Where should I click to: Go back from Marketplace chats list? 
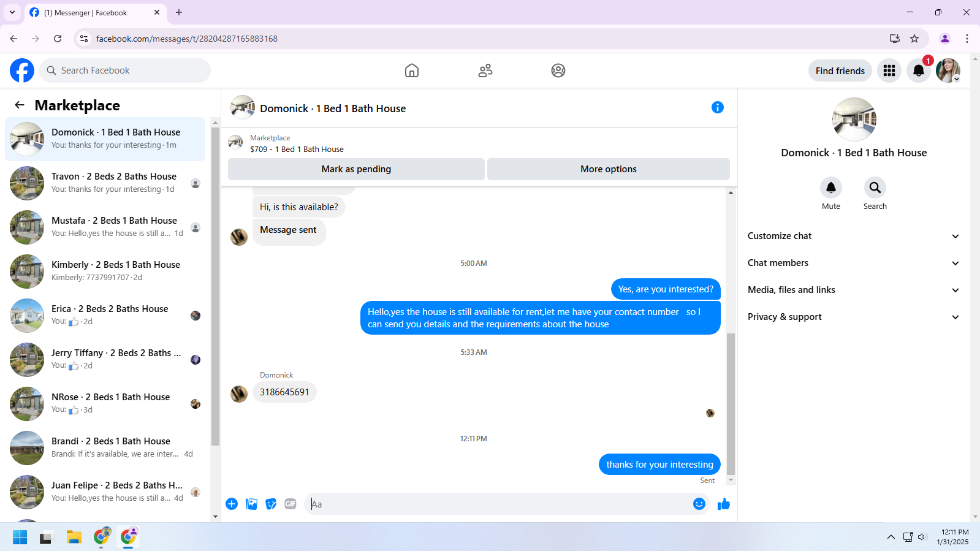[20, 105]
